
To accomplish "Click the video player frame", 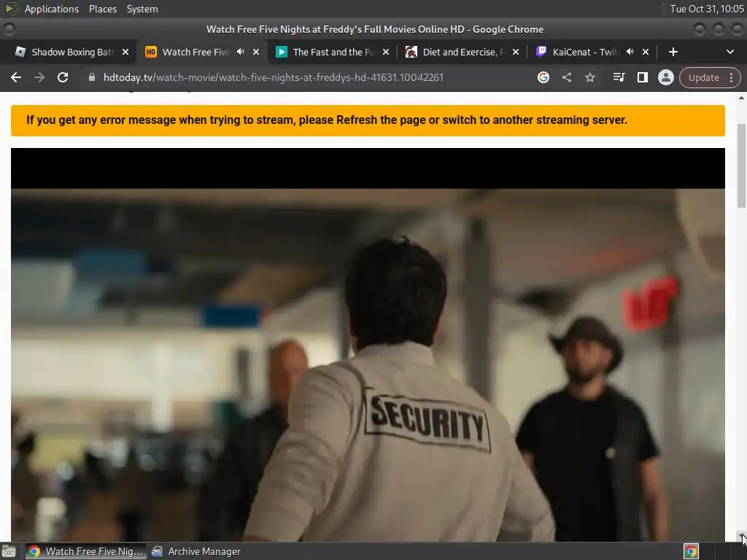I will (368, 344).
